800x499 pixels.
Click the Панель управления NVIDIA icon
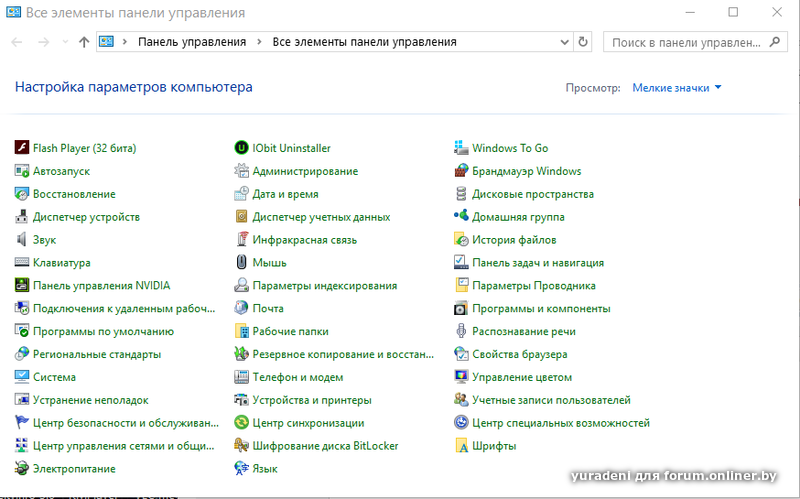click(x=22, y=286)
